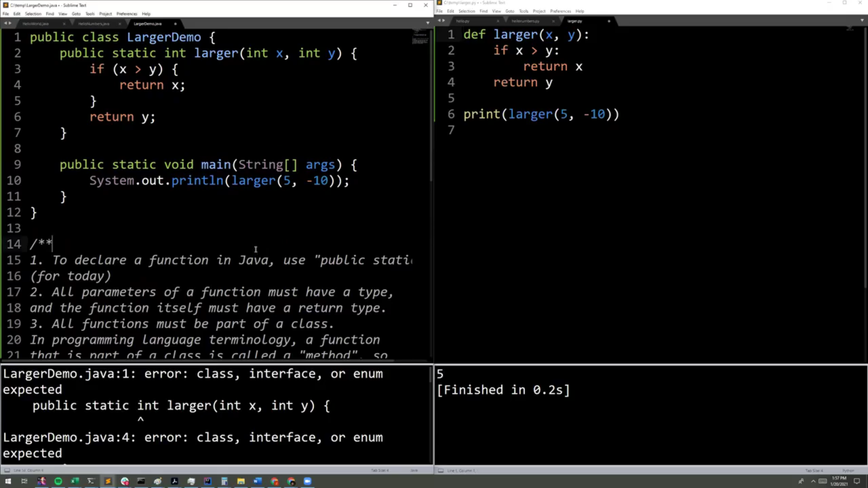Click 'Line 14, Column 4' status text
Screen dimensions: 868x488
point(29,470)
